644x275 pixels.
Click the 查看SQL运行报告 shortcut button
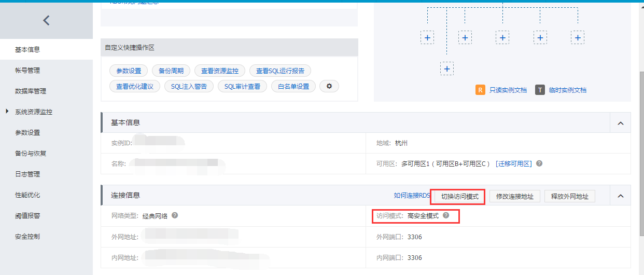click(x=280, y=71)
